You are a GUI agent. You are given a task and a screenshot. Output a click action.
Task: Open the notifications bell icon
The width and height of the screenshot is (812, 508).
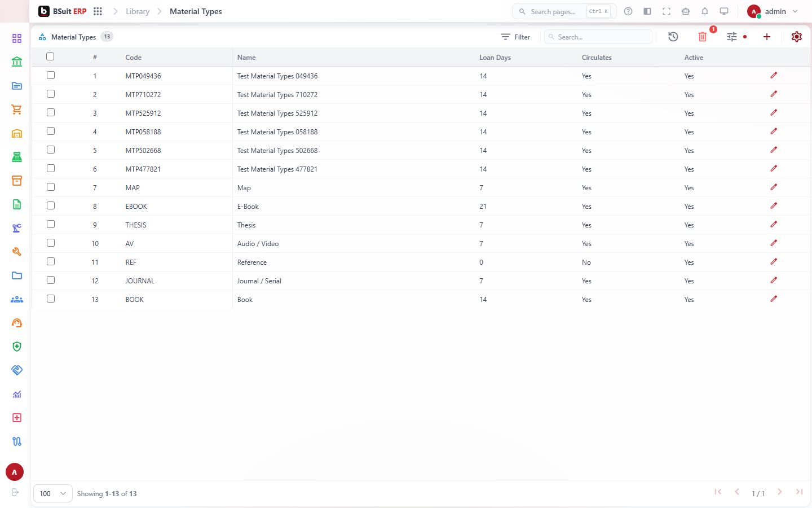(705, 11)
